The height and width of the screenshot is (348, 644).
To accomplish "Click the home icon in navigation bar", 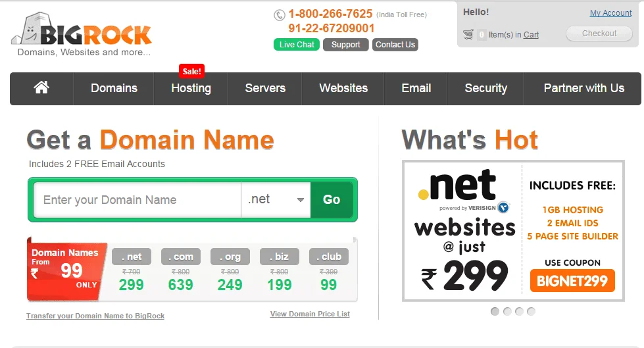I will point(41,87).
